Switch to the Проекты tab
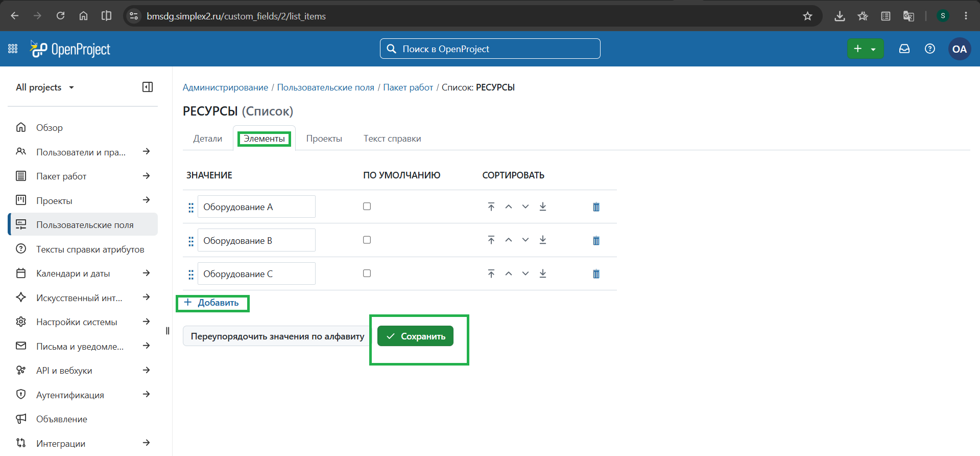 click(324, 139)
